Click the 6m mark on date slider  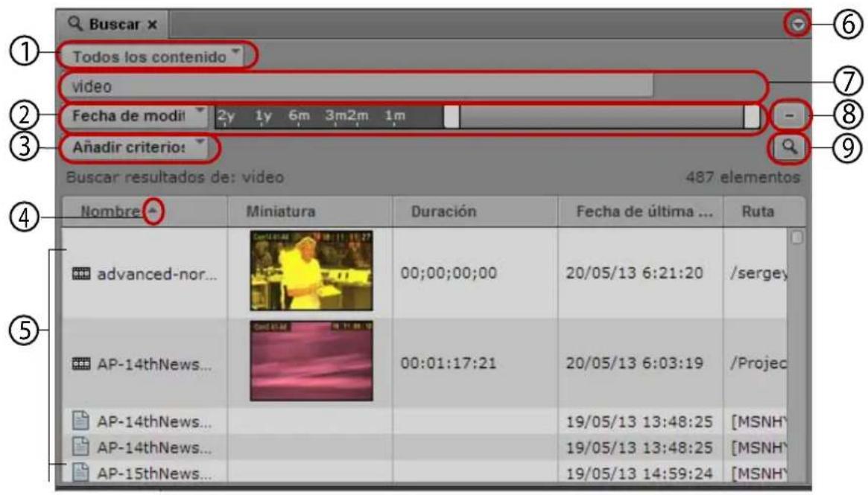point(299,115)
